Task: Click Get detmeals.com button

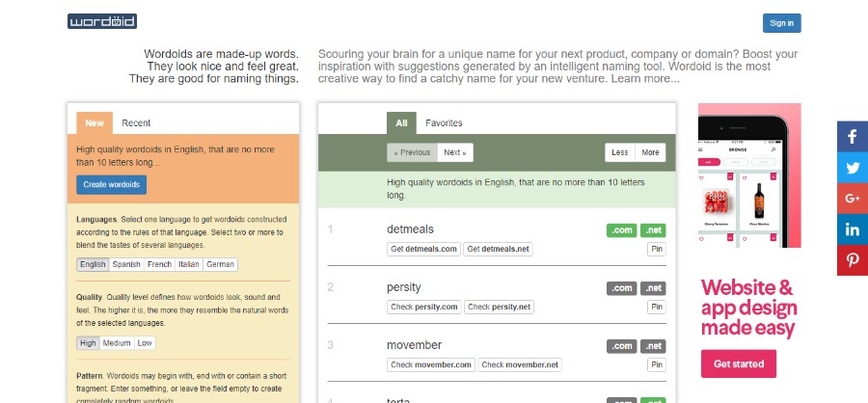Action: 424,249
